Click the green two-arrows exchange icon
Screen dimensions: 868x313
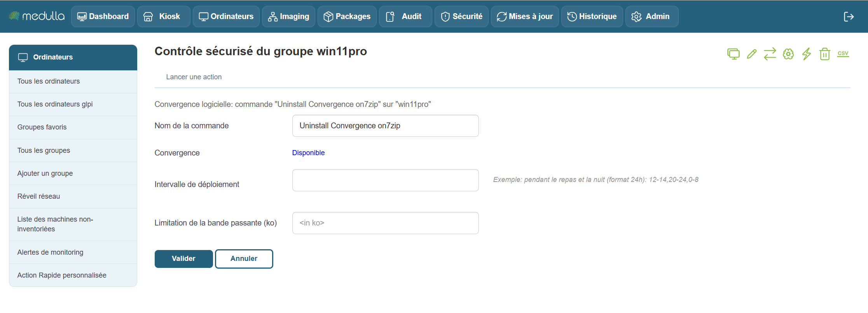click(x=770, y=54)
